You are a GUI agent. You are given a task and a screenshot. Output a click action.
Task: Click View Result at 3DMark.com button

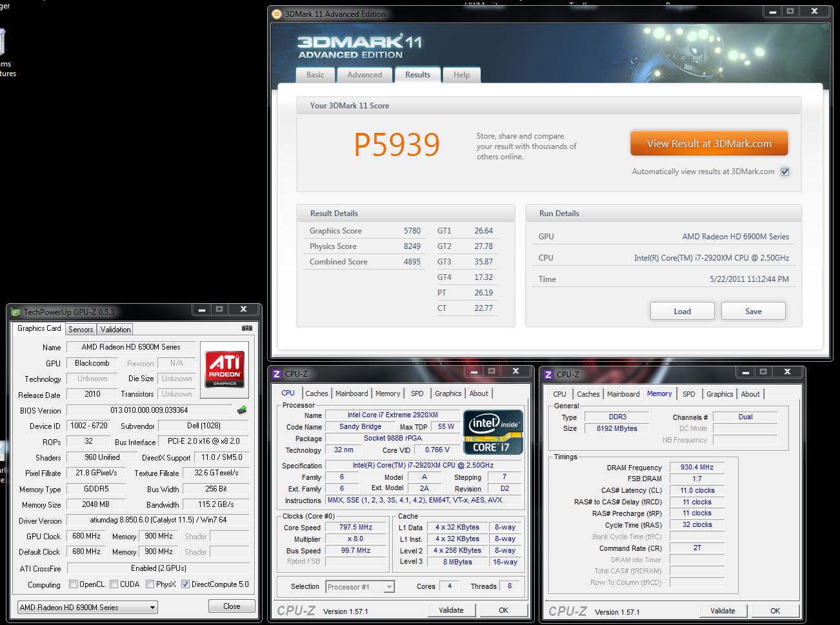tap(709, 144)
